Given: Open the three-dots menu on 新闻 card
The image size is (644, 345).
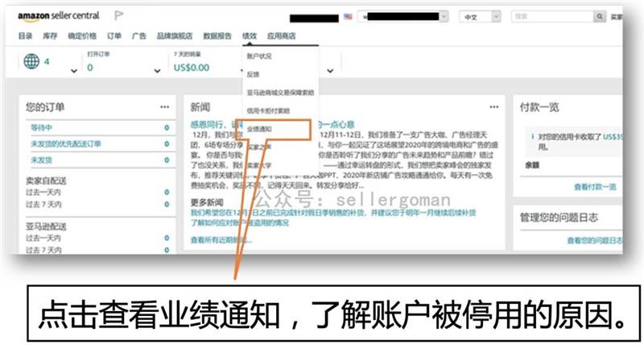Looking at the screenshot, I should coord(494,107).
